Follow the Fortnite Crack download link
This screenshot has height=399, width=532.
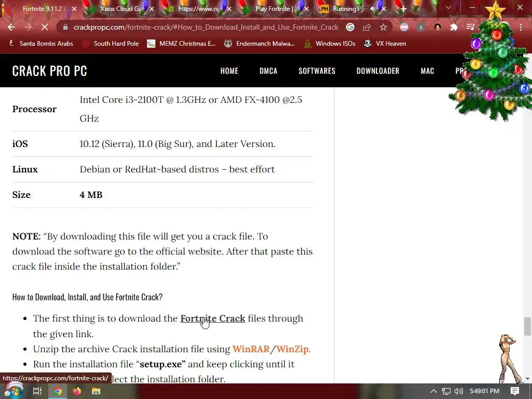[212, 318]
